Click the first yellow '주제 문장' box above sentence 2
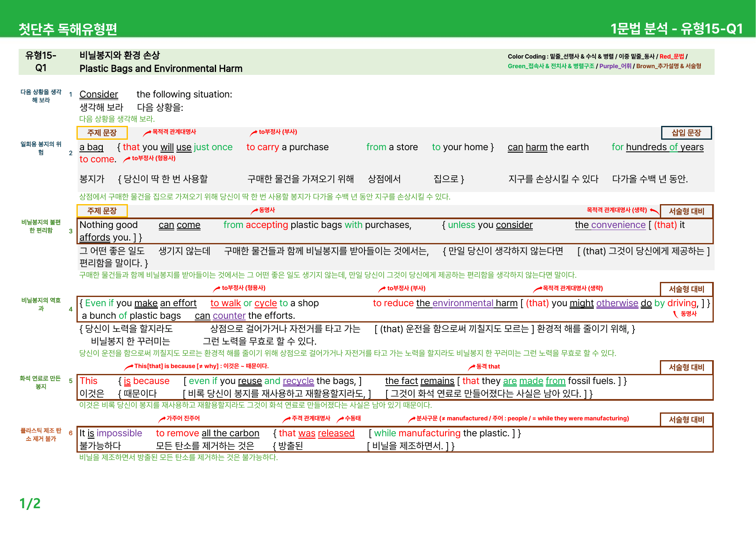 [x=102, y=133]
